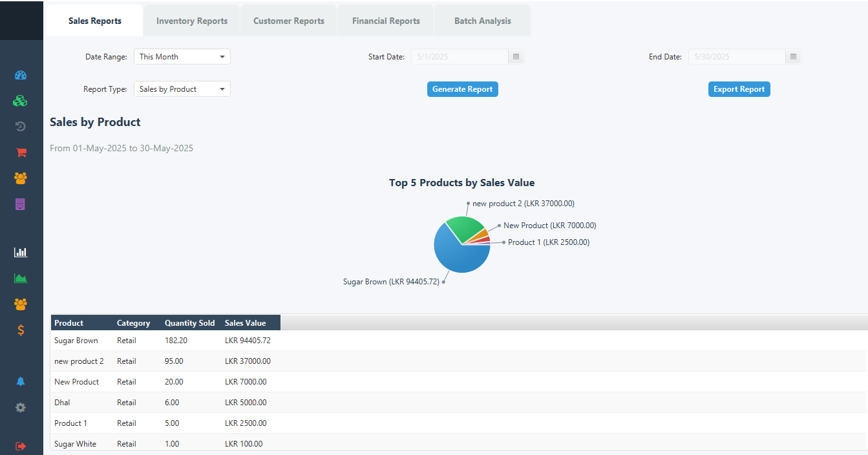The image size is (868, 455).
Task: Open the notifications bell icon
Action: pyautogui.click(x=21, y=381)
